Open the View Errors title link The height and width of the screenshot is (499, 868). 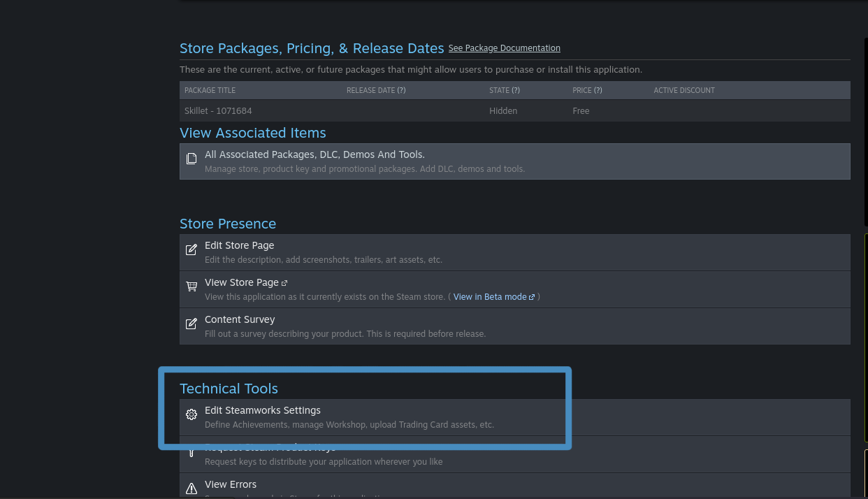pyautogui.click(x=230, y=484)
